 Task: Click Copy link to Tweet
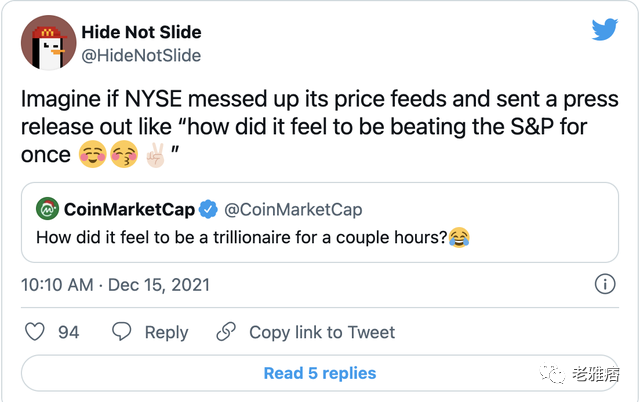[x=322, y=332]
